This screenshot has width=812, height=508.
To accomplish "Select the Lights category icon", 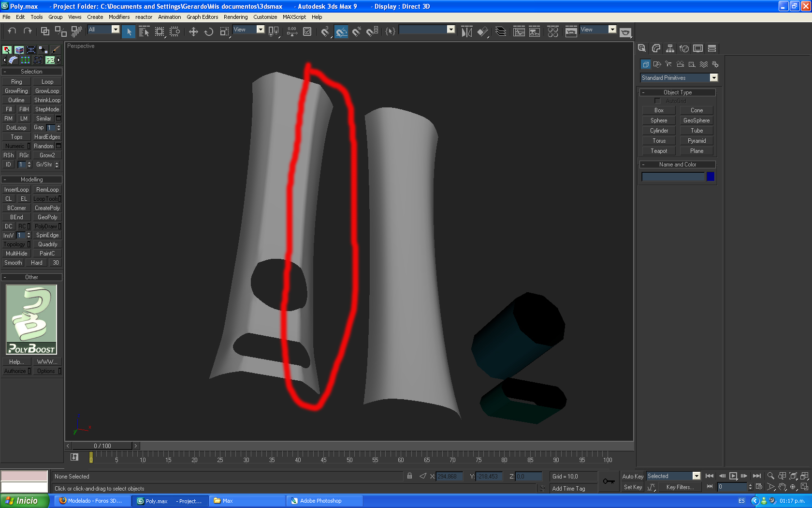I will tap(668, 64).
